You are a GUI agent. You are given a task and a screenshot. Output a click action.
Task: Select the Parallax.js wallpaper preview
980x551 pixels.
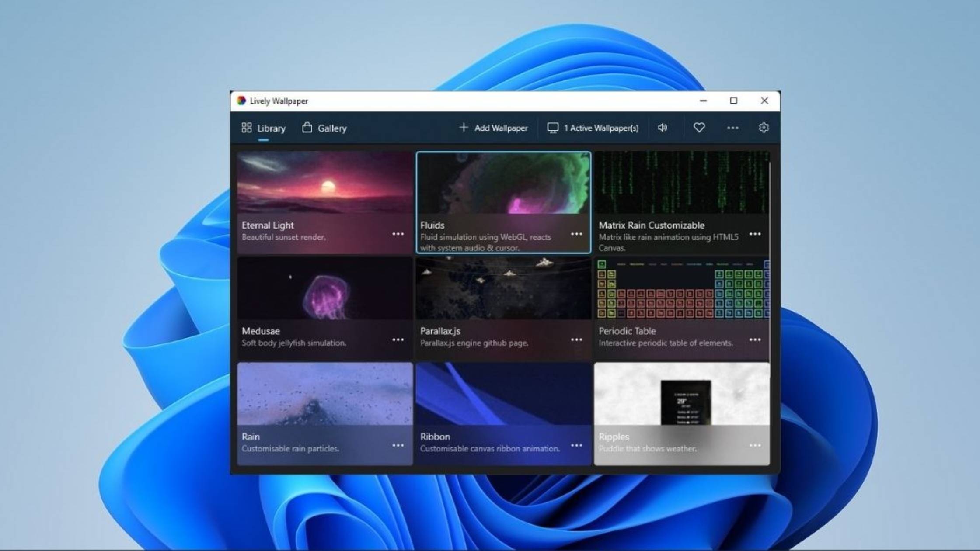(503, 288)
